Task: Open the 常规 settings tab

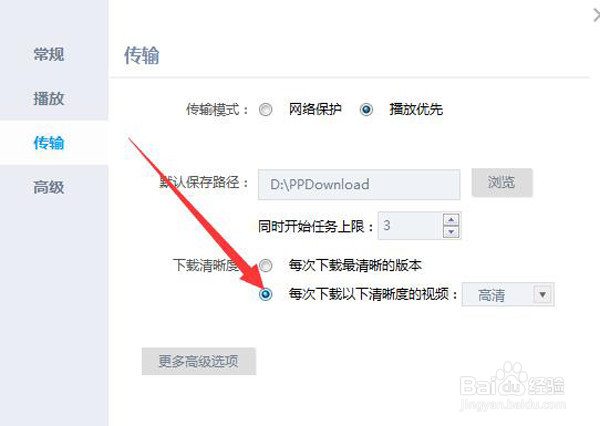Action: (49, 54)
